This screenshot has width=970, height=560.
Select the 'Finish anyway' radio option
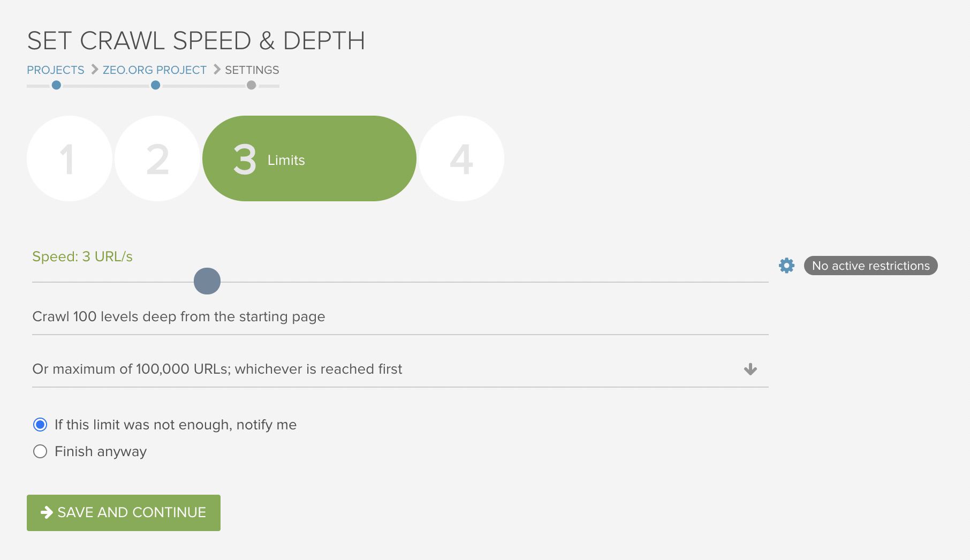pyautogui.click(x=40, y=451)
